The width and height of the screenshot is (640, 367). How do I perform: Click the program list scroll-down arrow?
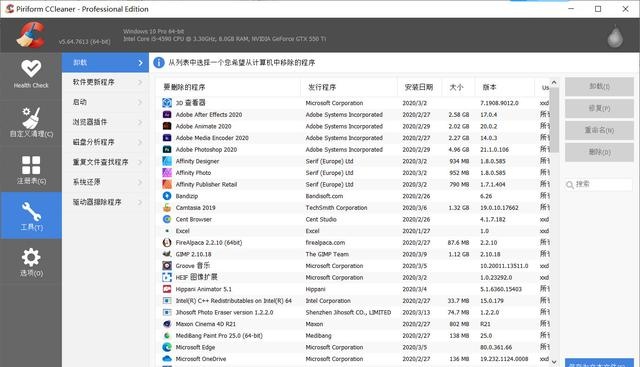tap(554, 362)
